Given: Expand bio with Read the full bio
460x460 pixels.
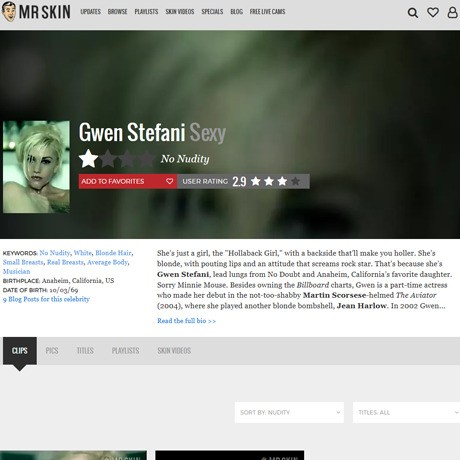Looking at the screenshot, I should (x=186, y=321).
